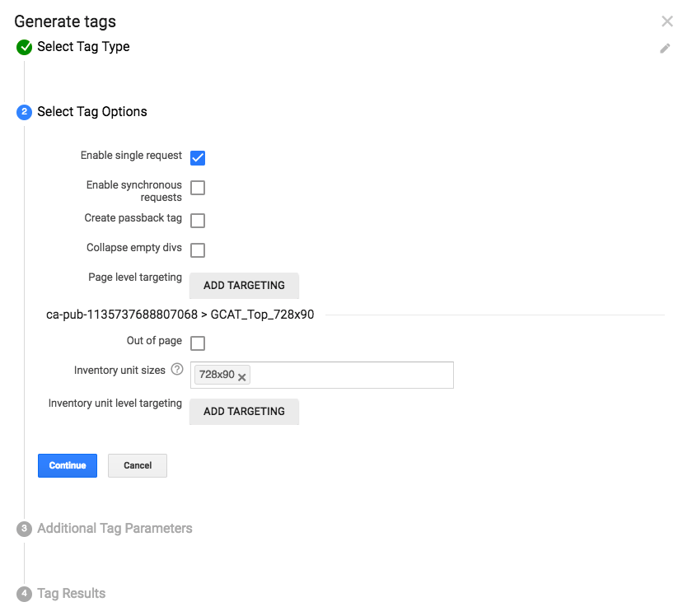Check the Out of page option

[x=198, y=343]
